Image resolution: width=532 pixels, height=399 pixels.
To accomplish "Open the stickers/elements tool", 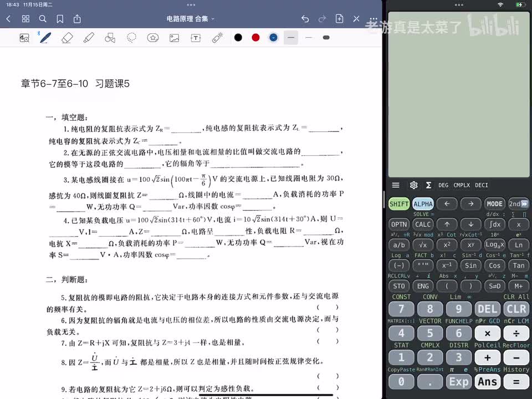I will 153,38.
